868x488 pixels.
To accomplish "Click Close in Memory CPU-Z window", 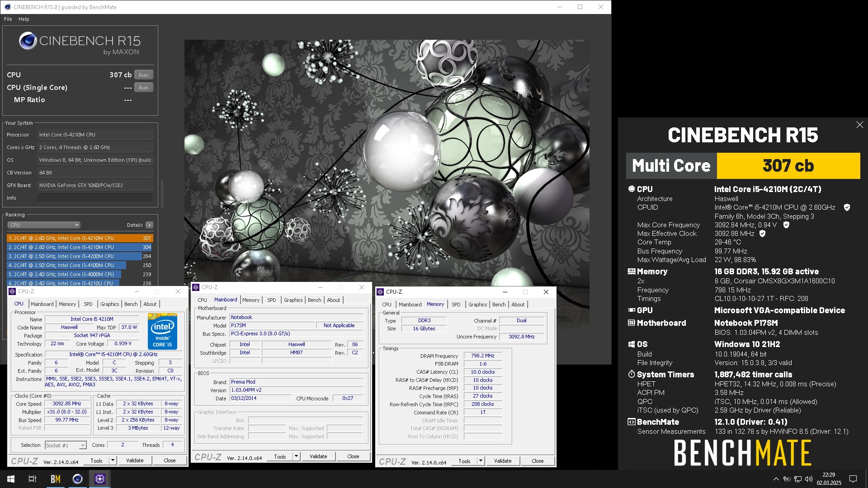I will 538,461.
